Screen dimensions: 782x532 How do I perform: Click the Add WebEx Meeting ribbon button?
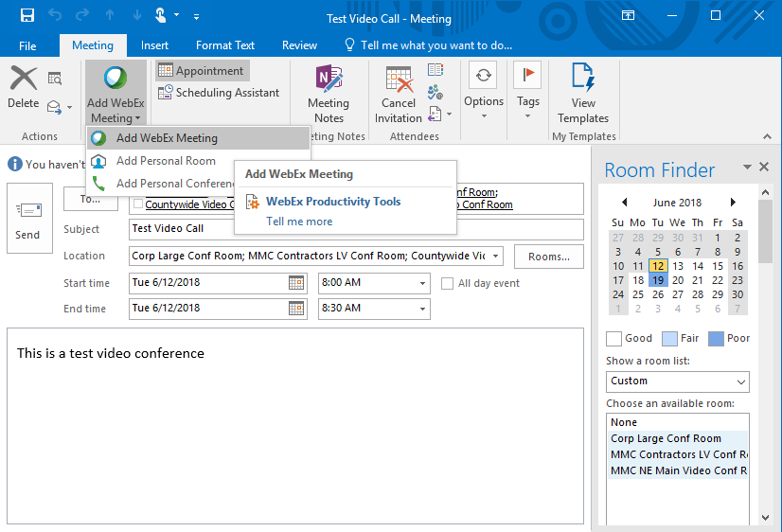tap(116, 95)
